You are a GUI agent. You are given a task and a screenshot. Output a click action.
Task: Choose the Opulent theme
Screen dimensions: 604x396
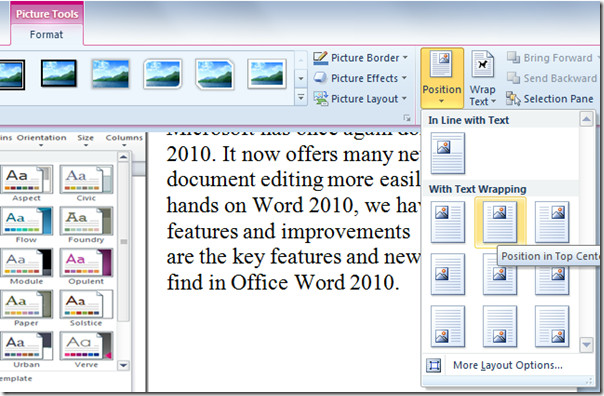pyautogui.click(x=86, y=267)
